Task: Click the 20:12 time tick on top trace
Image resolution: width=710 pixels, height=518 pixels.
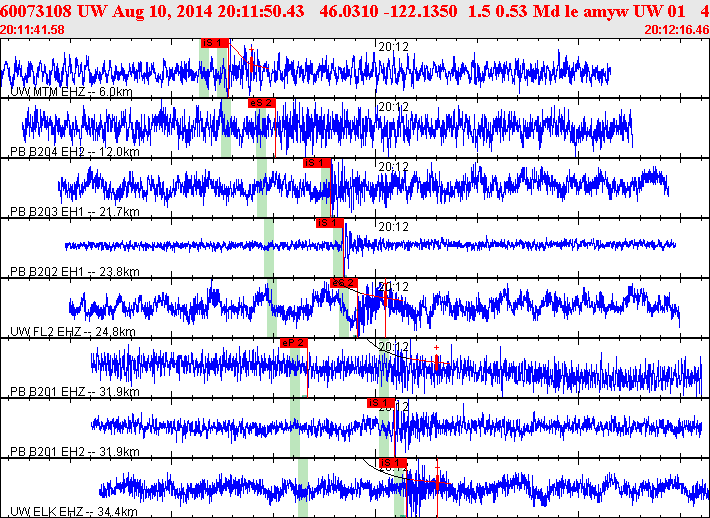Action: (x=394, y=47)
